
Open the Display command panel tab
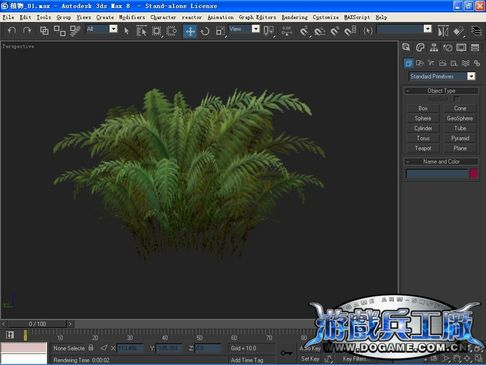click(x=461, y=47)
